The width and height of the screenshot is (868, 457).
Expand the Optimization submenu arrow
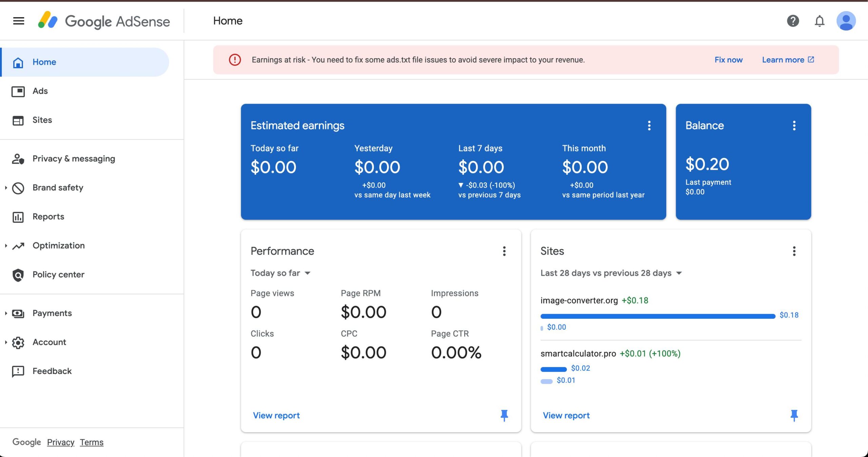pyautogui.click(x=6, y=246)
